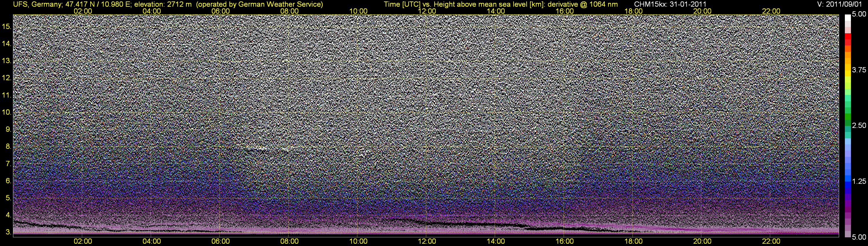868x246 pixels.
Task: Click the 14:00 label on the bottom time axis
Action: click(496, 241)
